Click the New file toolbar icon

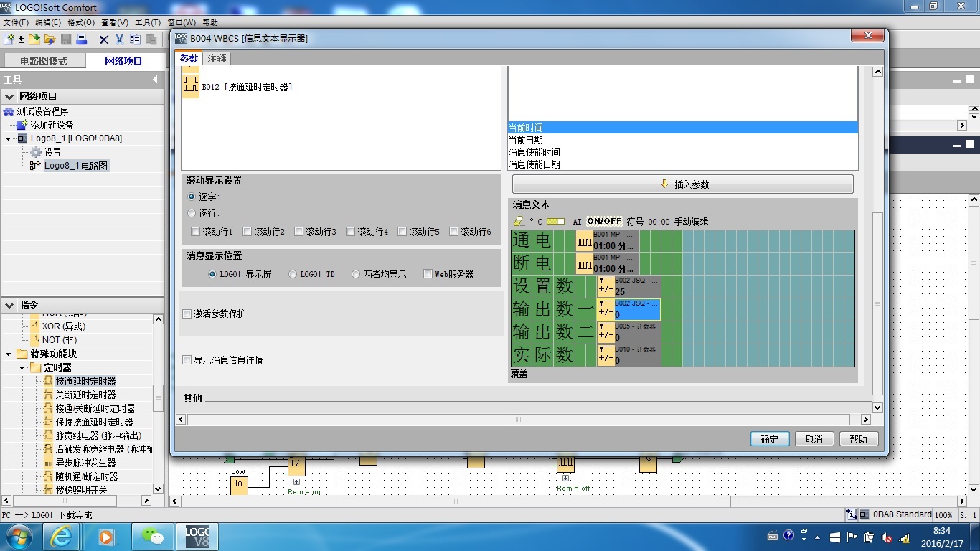click(9, 39)
